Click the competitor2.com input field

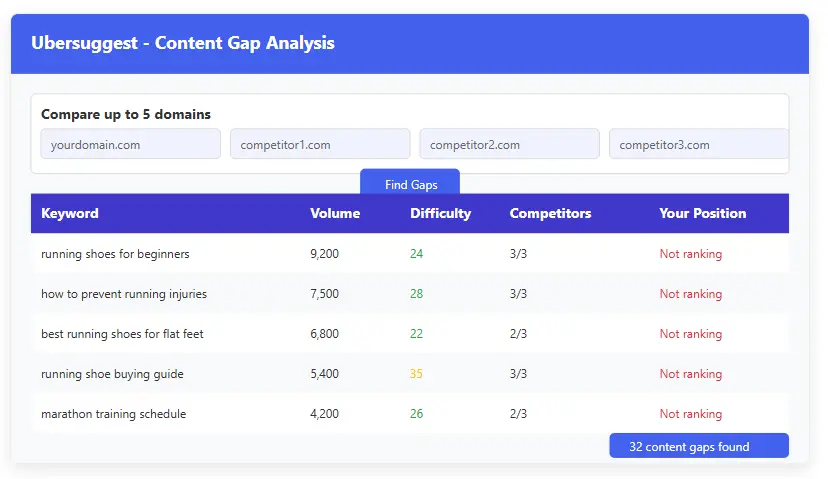(x=510, y=144)
